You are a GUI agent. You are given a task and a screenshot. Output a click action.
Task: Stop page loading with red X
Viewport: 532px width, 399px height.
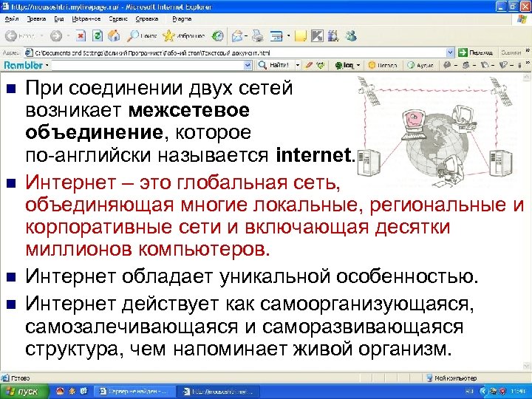click(x=81, y=35)
